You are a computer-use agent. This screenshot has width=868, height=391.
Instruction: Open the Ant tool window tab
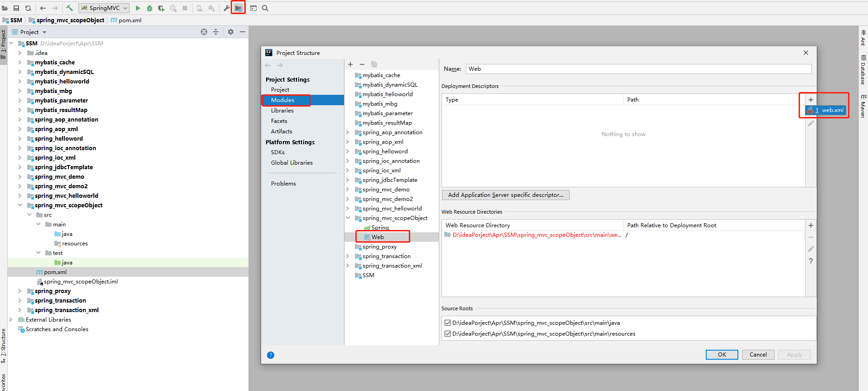pyautogui.click(x=863, y=38)
